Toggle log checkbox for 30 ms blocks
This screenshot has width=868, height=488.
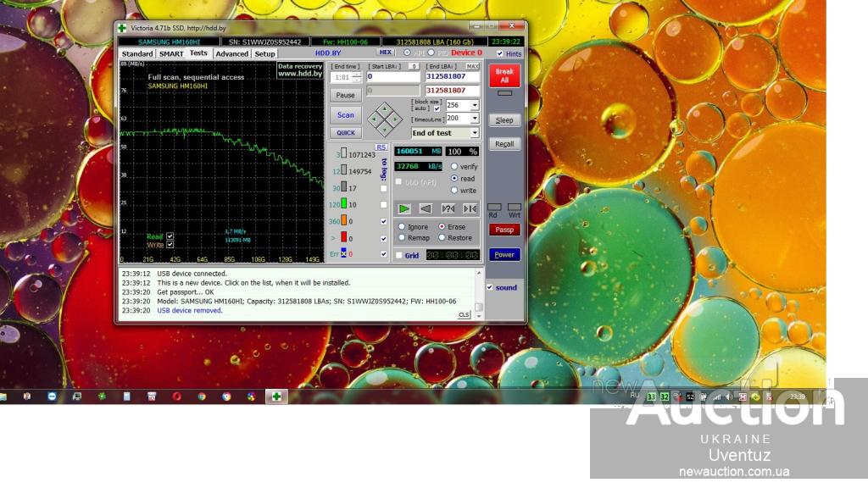(384, 189)
